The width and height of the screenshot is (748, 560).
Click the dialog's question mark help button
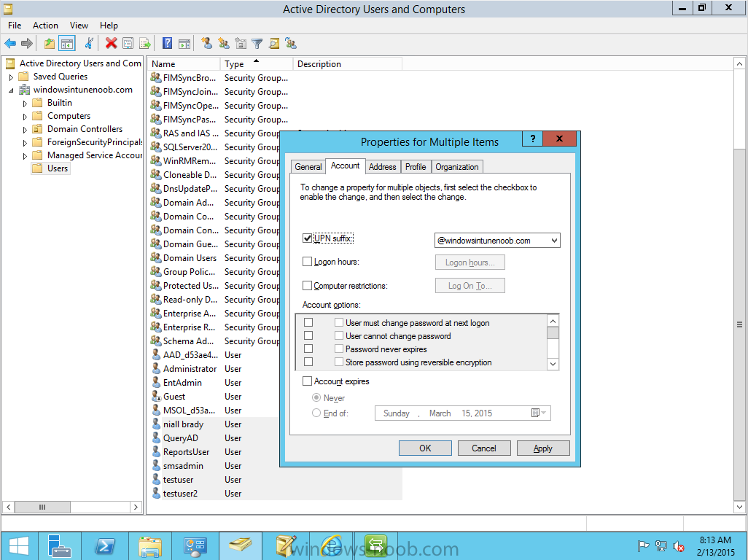click(x=533, y=139)
